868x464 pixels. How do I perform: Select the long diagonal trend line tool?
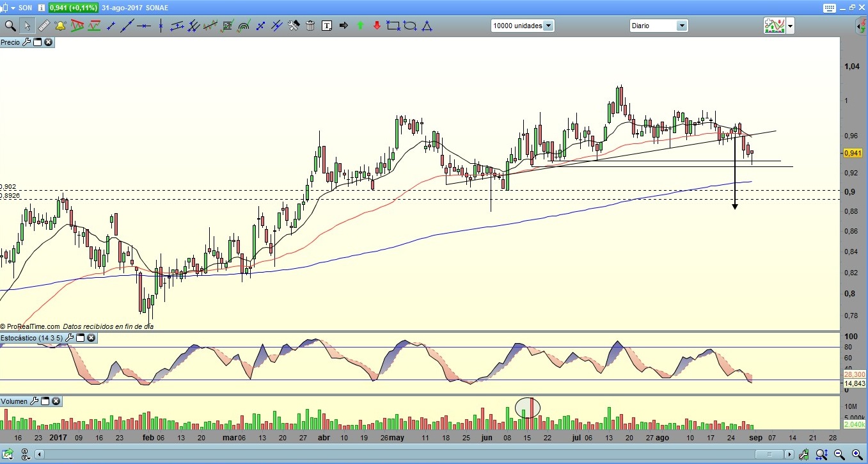[x=127, y=26]
